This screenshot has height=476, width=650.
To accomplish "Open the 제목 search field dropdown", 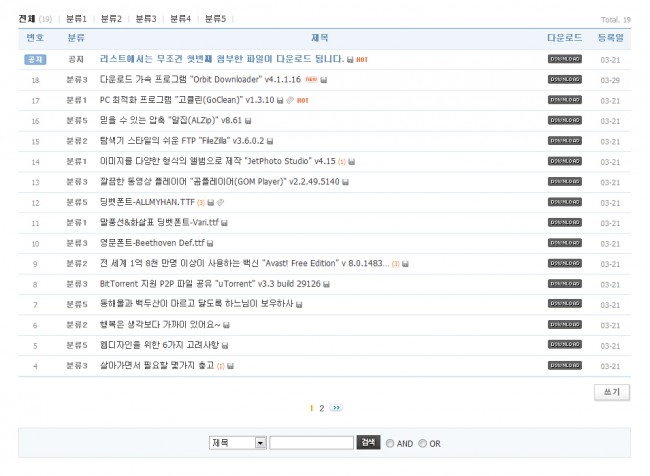I will 238,443.
